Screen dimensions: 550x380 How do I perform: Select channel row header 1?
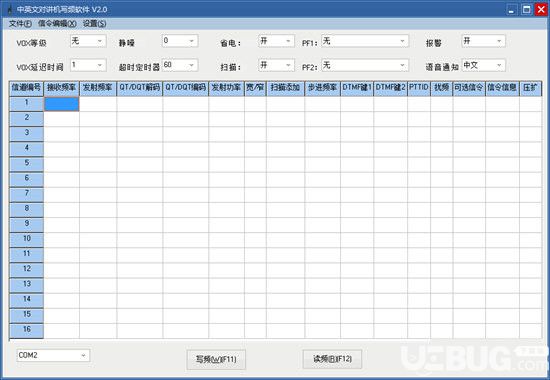[x=26, y=104]
